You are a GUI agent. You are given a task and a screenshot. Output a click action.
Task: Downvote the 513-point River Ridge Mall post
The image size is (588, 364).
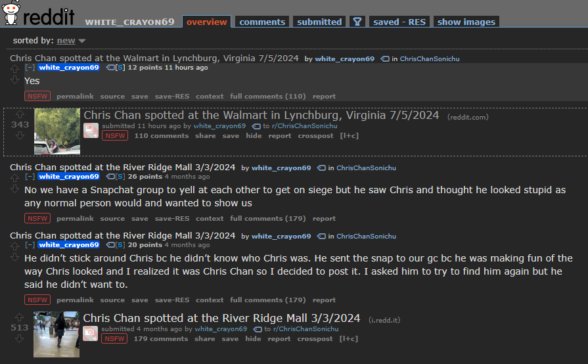[19, 338]
